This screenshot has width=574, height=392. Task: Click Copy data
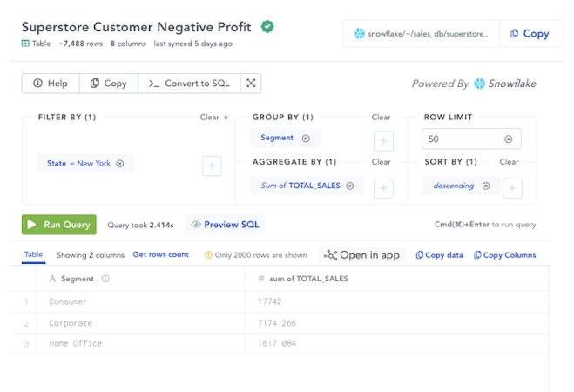(439, 255)
